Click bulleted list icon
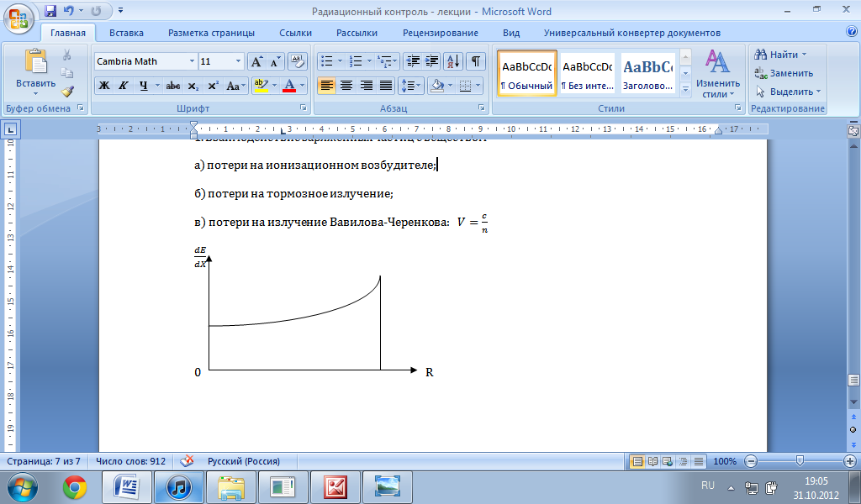This screenshot has width=861, height=504. coord(327,60)
